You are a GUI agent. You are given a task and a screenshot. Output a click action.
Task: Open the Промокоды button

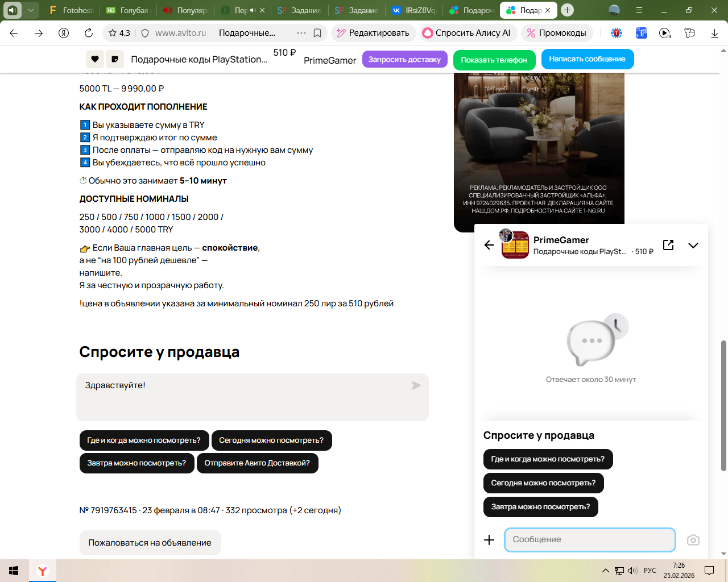557,33
